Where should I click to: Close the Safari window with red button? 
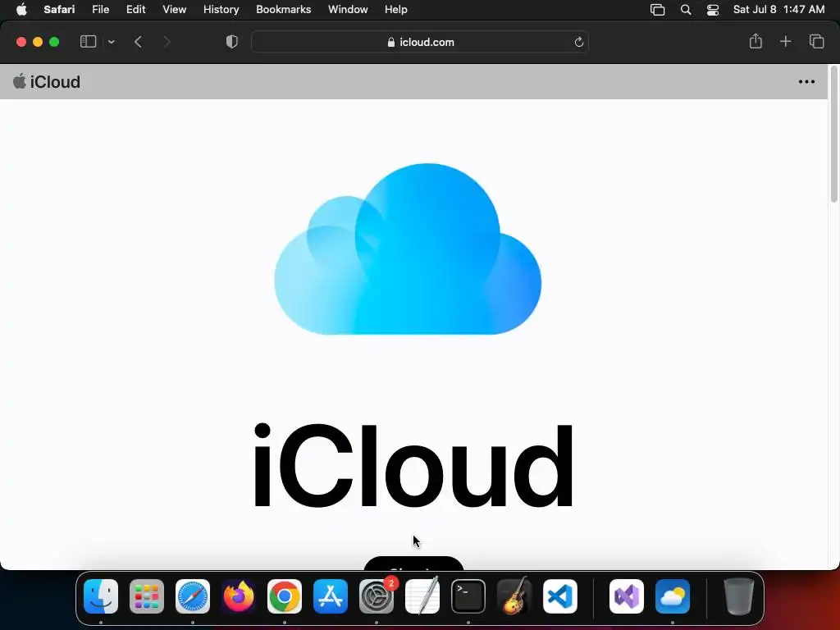pyautogui.click(x=21, y=42)
